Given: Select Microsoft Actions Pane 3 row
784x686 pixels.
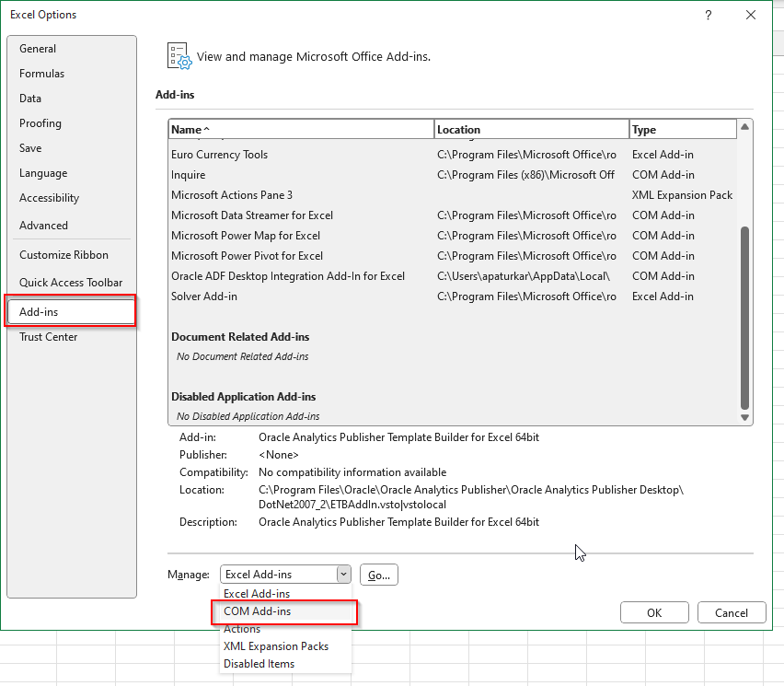Looking at the screenshot, I should click(x=453, y=195).
